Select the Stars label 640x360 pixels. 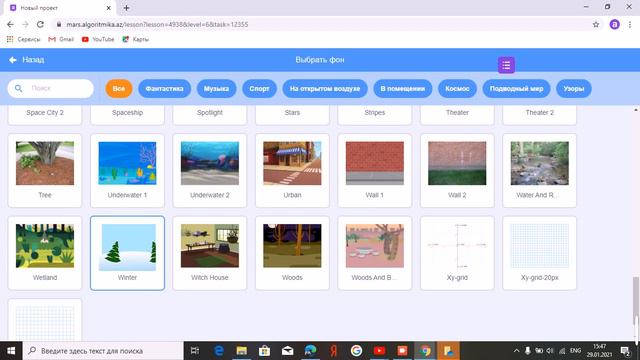pos(292,113)
